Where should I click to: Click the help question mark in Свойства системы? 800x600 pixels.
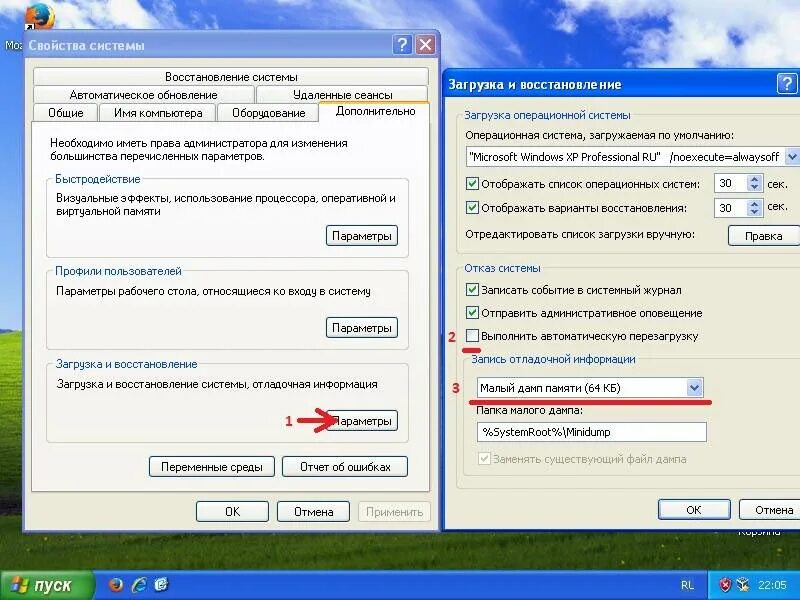coord(402,45)
